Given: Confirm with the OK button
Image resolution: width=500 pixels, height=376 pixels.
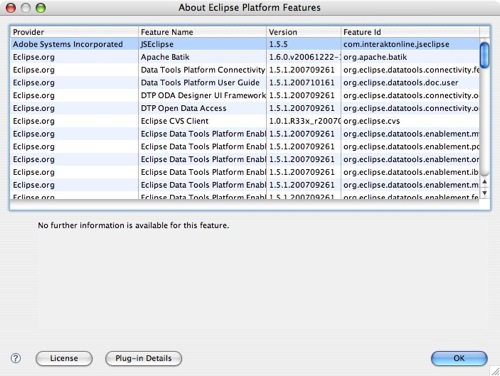Looking at the screenshot, I should [x=459, y=358].
